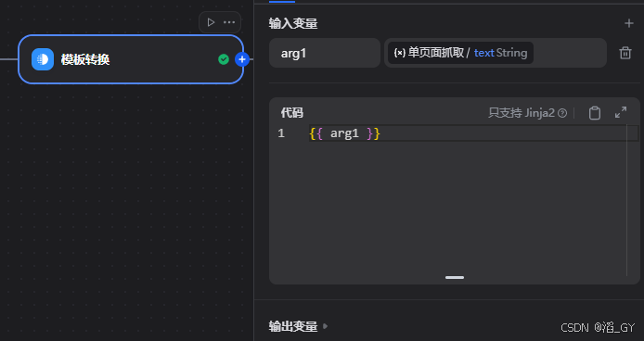
Task: Click line number 1 in the editor
Action: [281, 133]
